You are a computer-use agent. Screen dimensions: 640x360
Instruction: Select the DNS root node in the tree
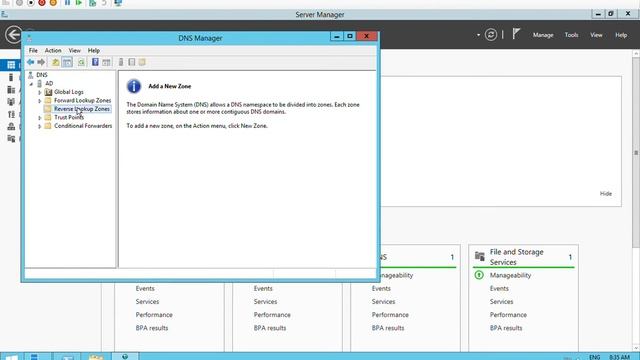pyautogui.click(x=42, y=75)
